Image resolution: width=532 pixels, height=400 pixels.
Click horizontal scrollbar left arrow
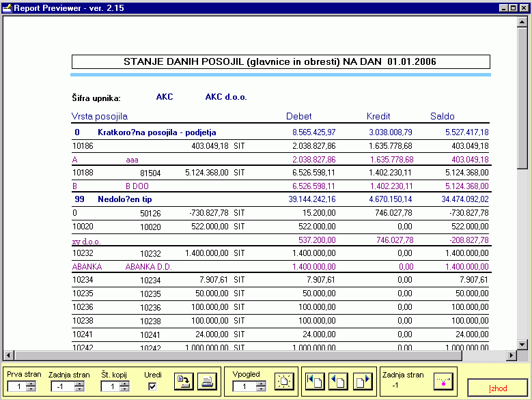coord(8,356)
